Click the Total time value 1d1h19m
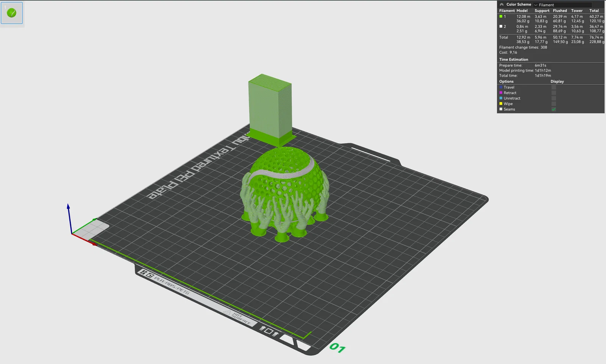The width and height of the screenshot is (606, 364). click(x=543, y=76)
